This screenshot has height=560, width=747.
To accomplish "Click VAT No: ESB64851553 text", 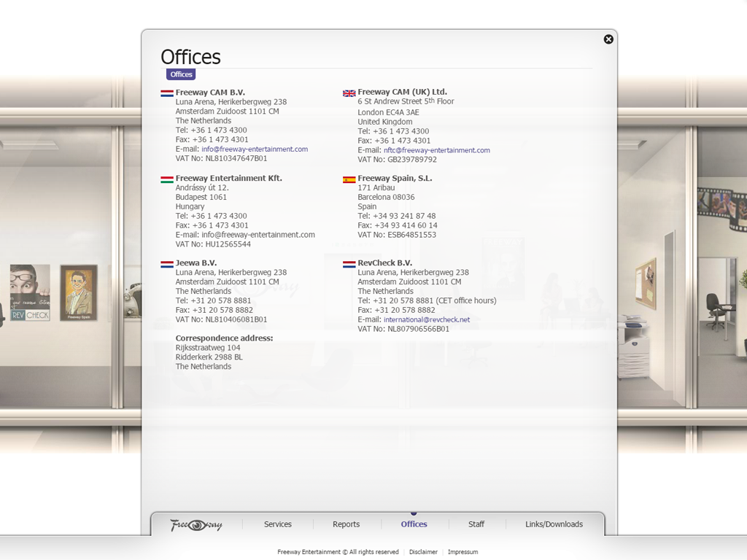I will pyautogui.click(x=397, y=235).
